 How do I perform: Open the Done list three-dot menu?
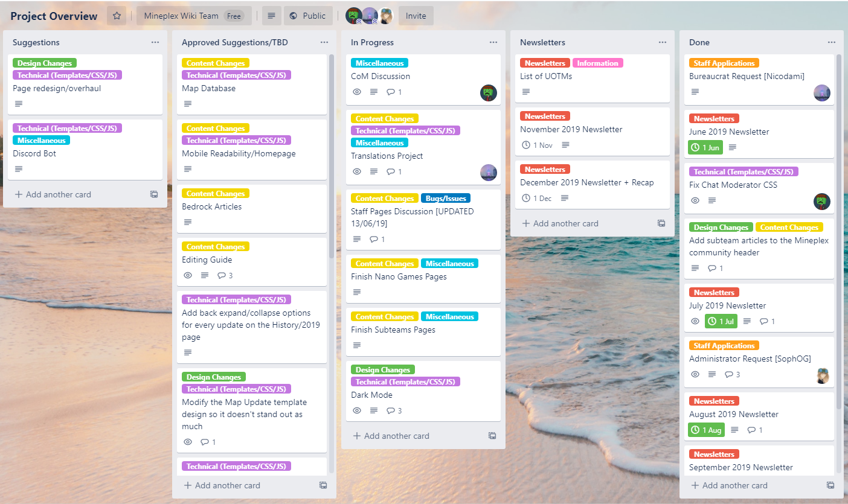[x=832, y=42]
